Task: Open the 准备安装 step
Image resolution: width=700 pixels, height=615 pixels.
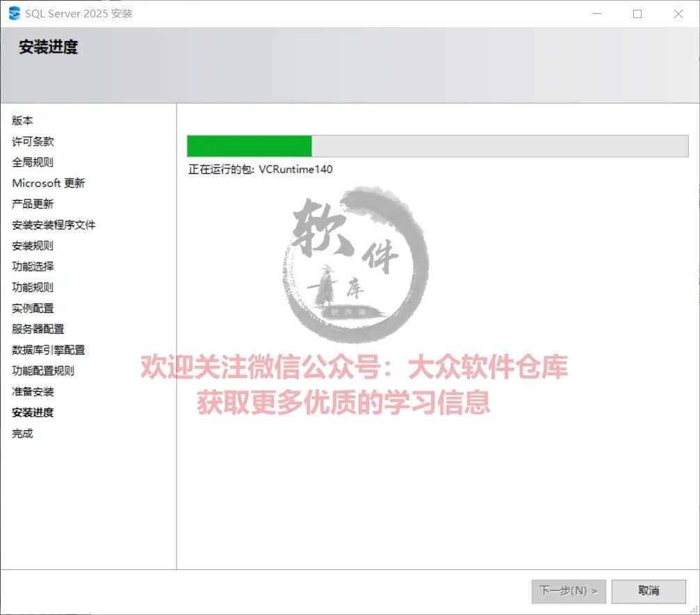Action: (33, 391)
